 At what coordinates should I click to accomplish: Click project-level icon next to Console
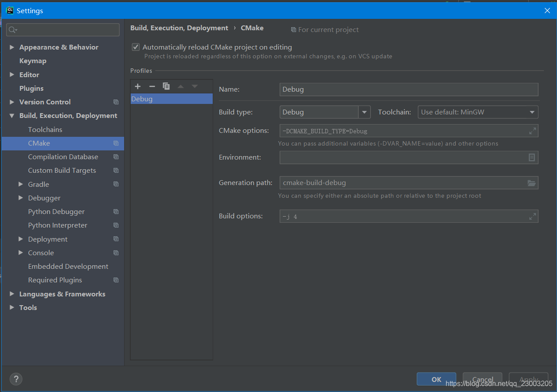(x=116, y=253)
